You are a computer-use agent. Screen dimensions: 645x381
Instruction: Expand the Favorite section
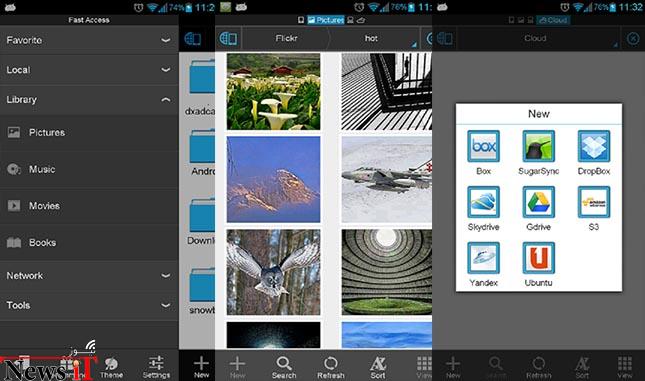tap(89, 40)
